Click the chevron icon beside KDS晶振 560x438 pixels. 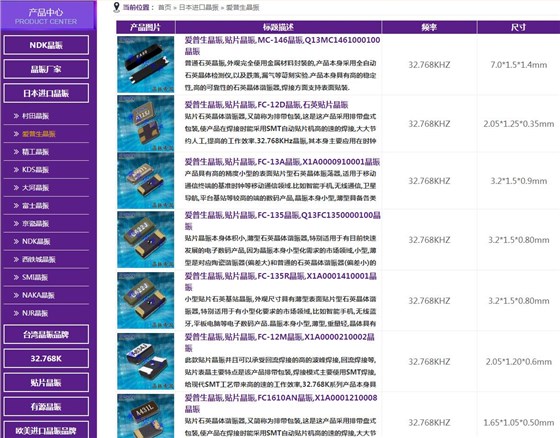point(16,170)
